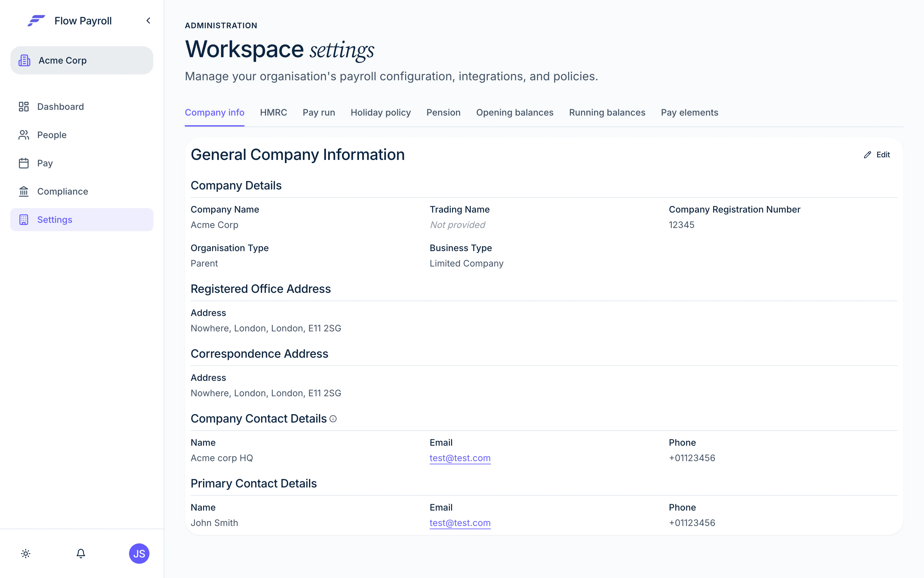Open the Pay run tab

319,112
